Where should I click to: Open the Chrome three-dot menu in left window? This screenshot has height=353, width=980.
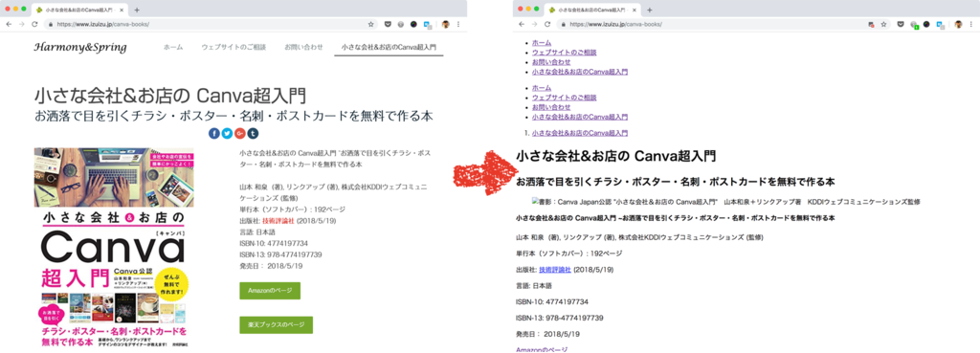[458, 24]
